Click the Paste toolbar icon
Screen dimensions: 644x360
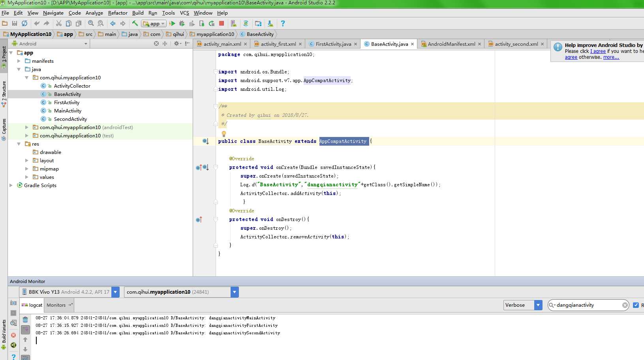pyautogui.click(x=79, y=24)
